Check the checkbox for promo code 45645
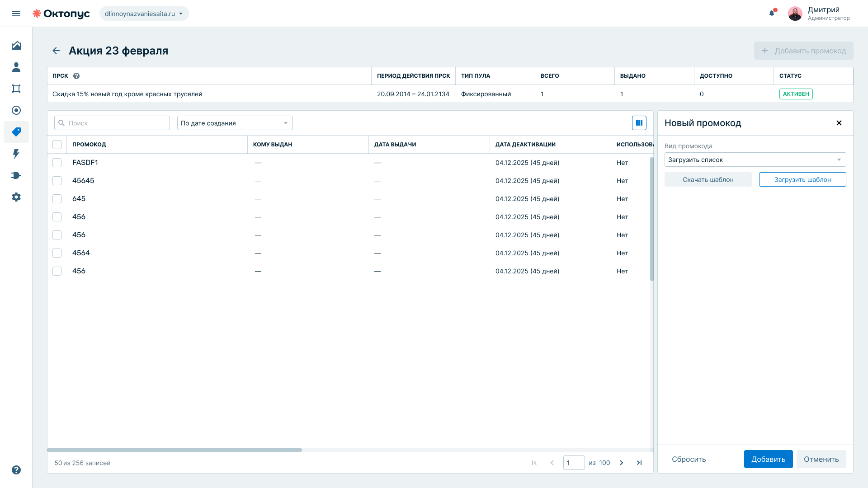This screenshot has width=868, height=488. [x=57, y=181]
